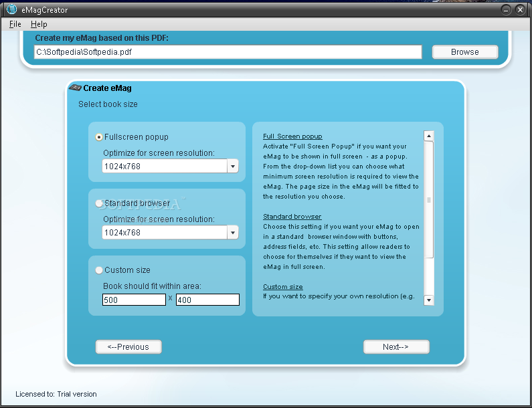Image resolution: width=532 pixels, height=408 pixels.
Task: Click the help text scroll down arrow
Action: click(429, 300)
